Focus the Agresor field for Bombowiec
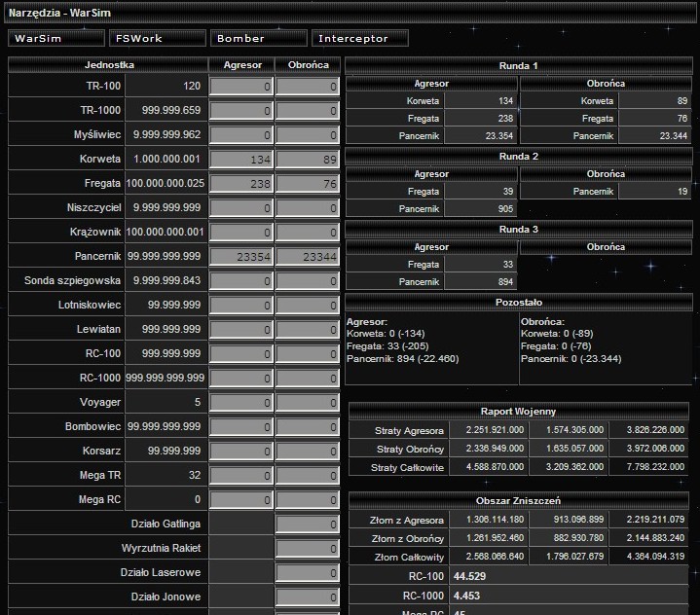This screenshot has width=700, height=615. click(241, 427)
